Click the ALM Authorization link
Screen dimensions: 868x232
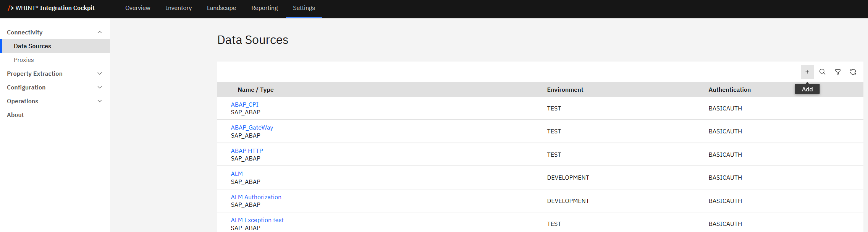(x=256, y=197)
